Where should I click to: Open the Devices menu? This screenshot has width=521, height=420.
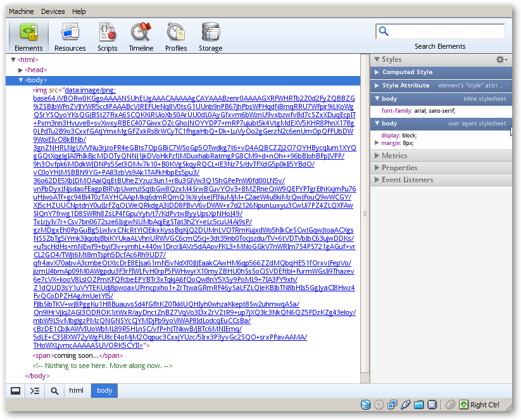tap(53, 11)
